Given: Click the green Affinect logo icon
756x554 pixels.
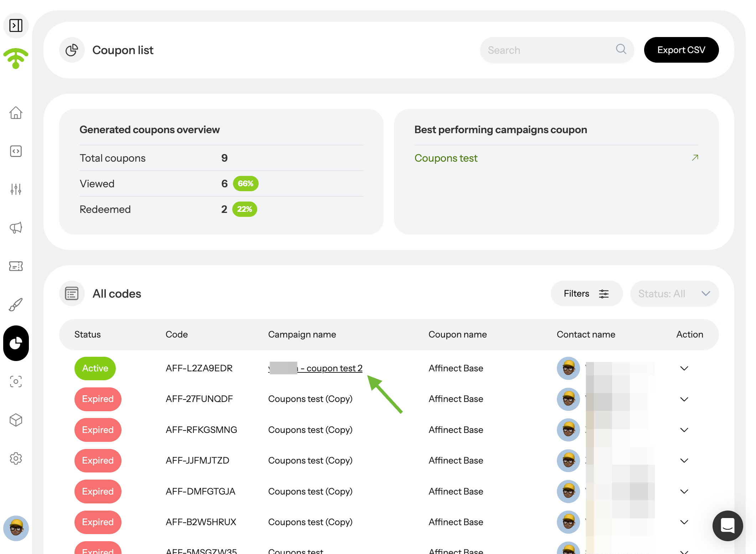Looking at the screenshot, I should (x=16, y=58).
